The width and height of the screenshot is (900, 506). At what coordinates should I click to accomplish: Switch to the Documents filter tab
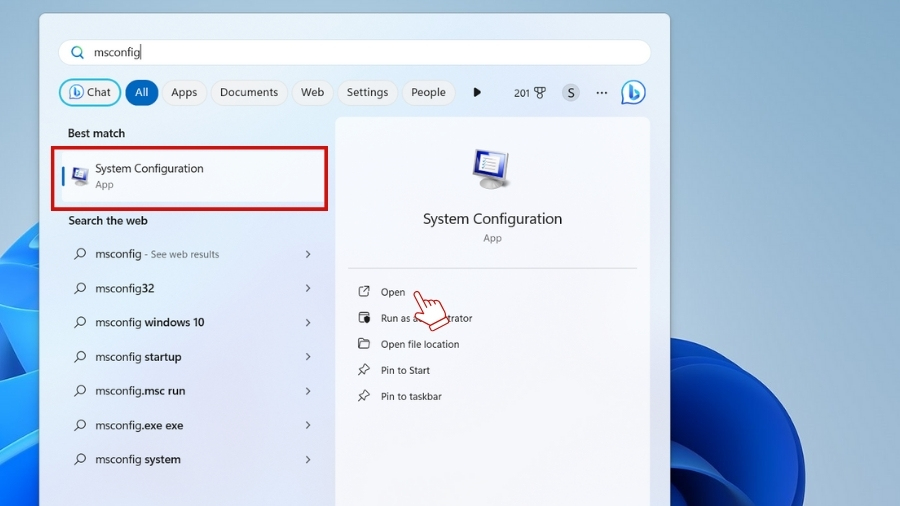(x=249, y=92)
